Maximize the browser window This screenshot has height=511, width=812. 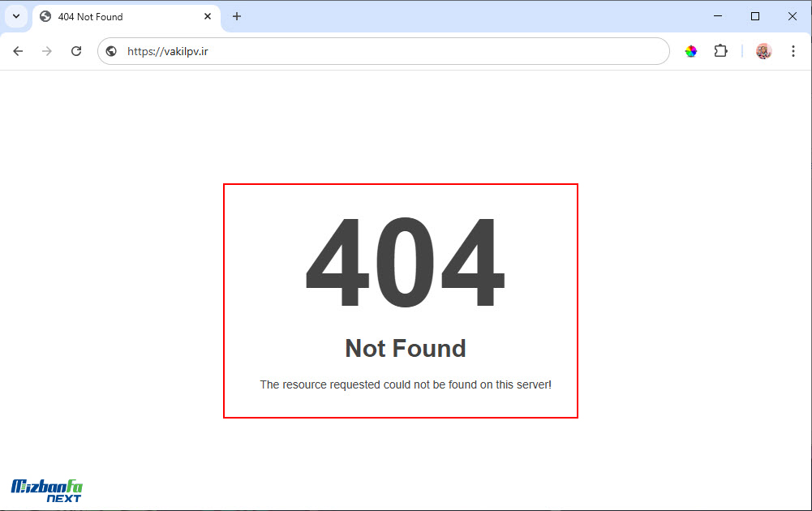755,16
